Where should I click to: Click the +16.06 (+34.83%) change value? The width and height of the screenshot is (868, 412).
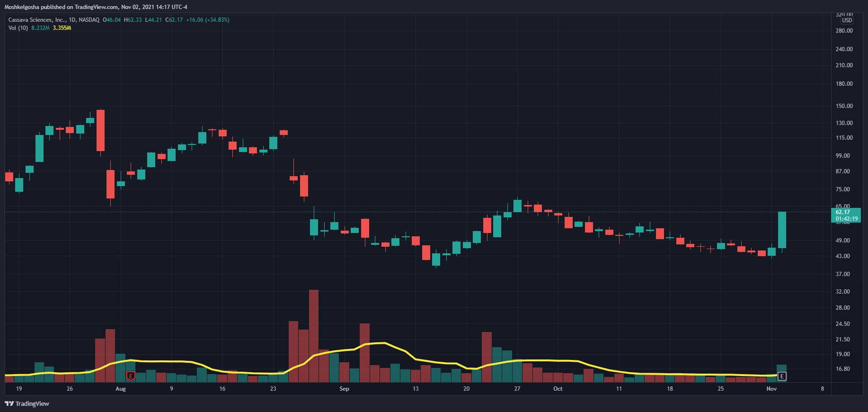tap(208, 20)
